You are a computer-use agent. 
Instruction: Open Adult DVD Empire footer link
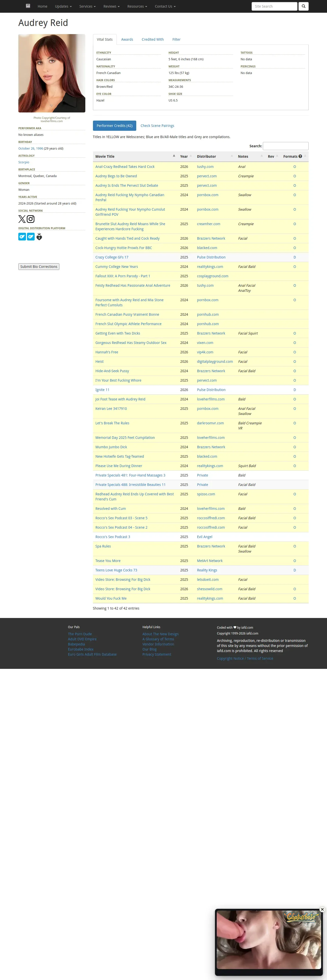point(82,639)
